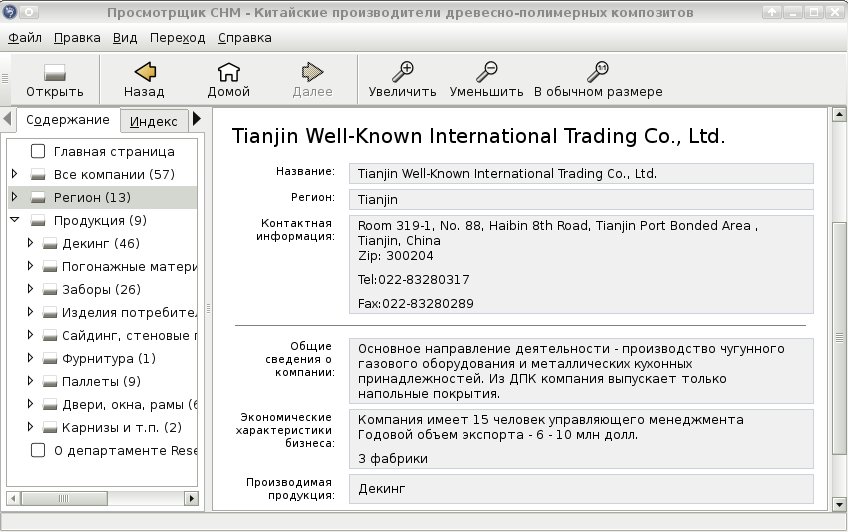Click the folder icon of Паллеты (9)
This screenshot has width=848, height=532.
tap(50, 382)
